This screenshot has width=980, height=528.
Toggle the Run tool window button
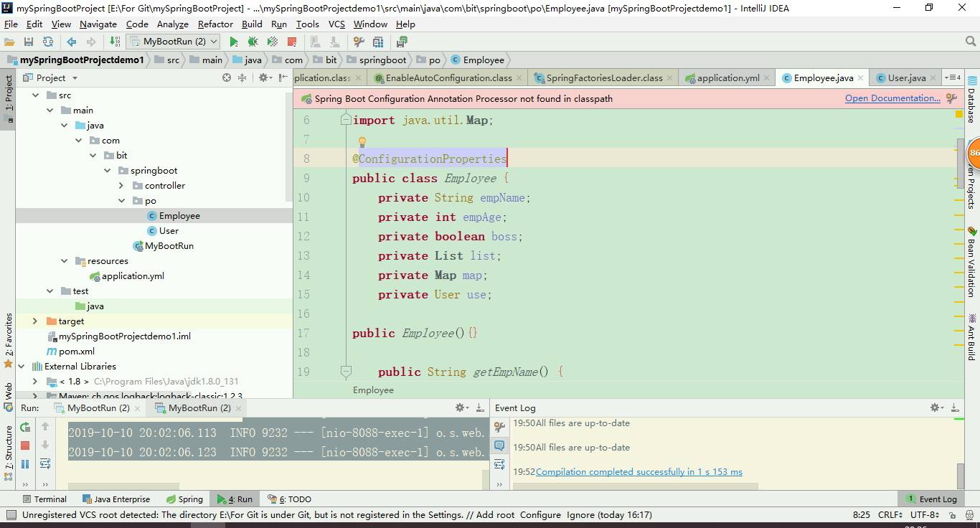[x=235, y=499]
